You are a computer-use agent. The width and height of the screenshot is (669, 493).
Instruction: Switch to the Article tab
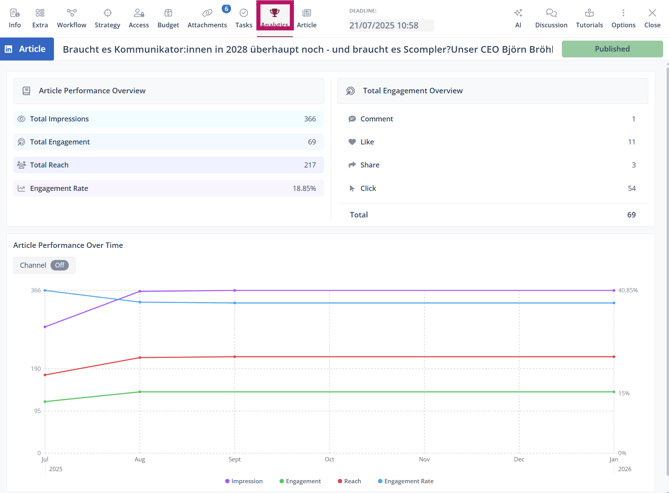pos(306,17)
